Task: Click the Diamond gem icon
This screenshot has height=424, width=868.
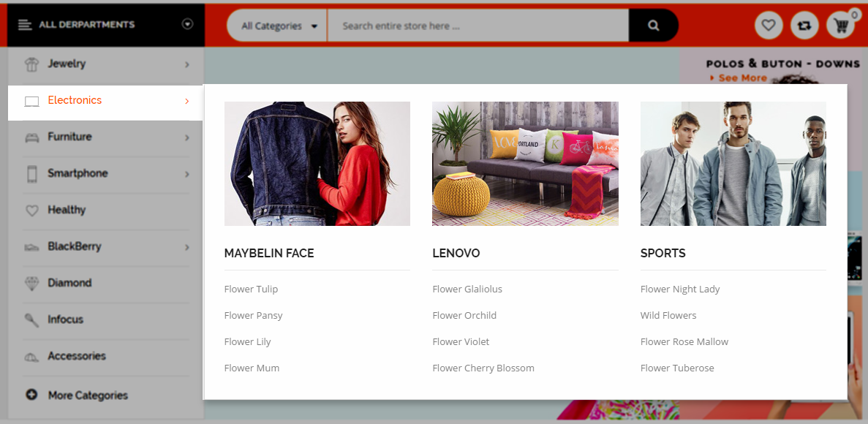Action: click(32, 284)
